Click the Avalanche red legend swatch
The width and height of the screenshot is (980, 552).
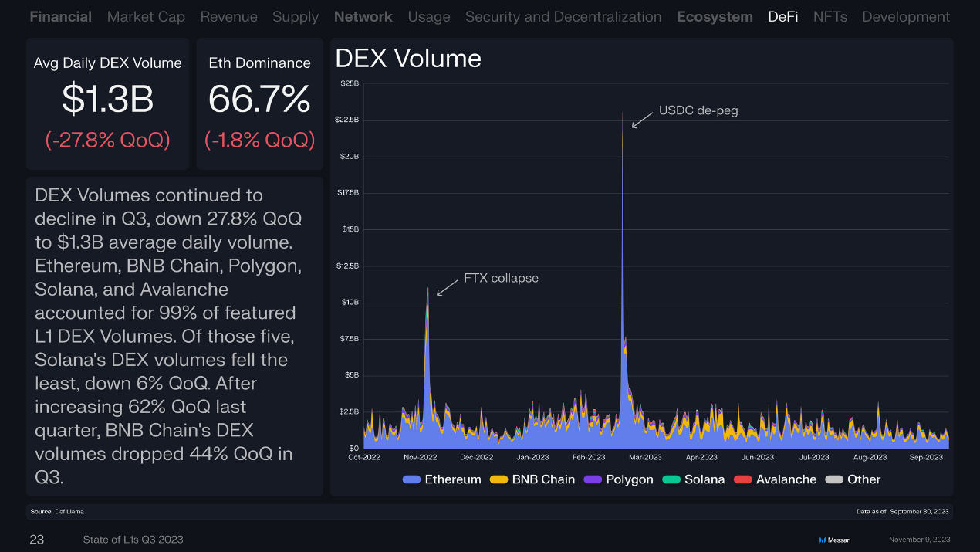(x=742, y=479)
